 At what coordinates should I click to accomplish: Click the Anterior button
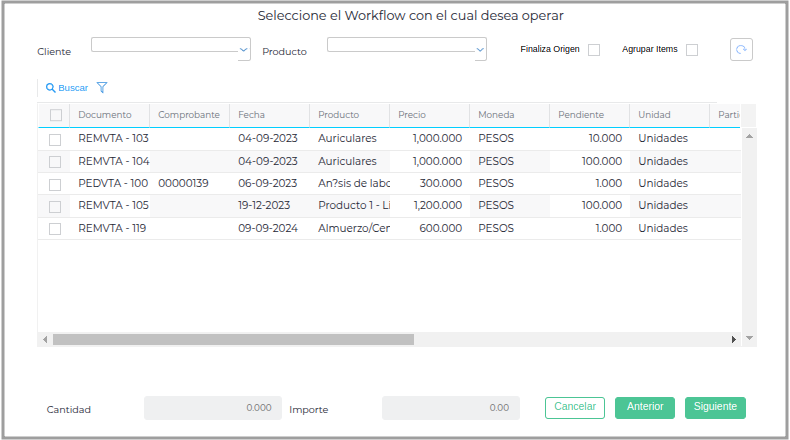(645, 407)
